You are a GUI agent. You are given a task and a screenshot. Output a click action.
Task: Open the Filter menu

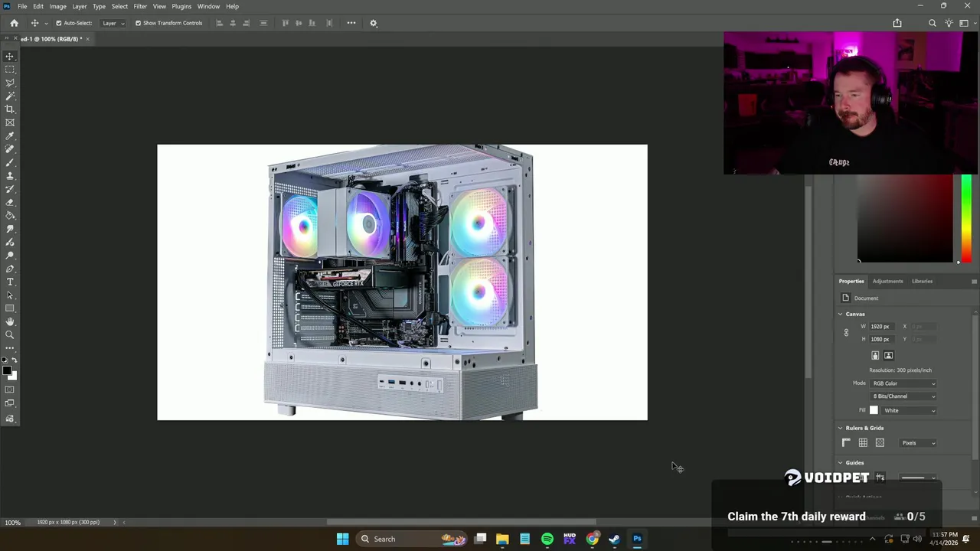140,6
